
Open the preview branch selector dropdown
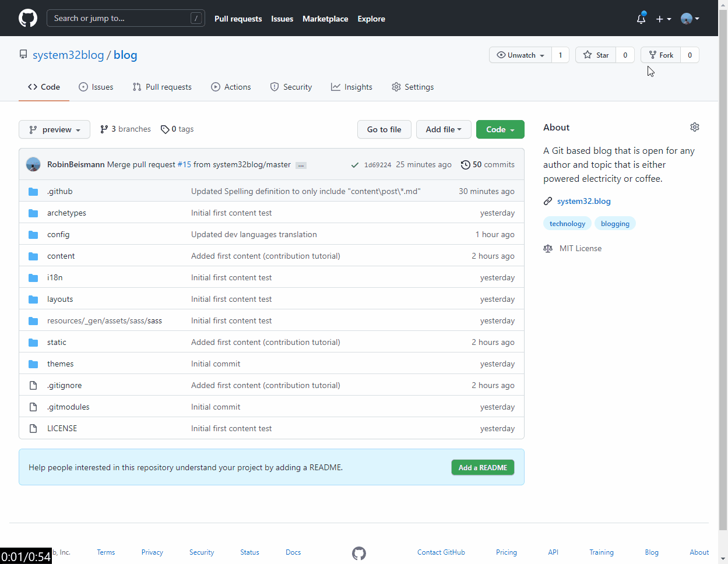pyautogui.click(x=54, y=129)
